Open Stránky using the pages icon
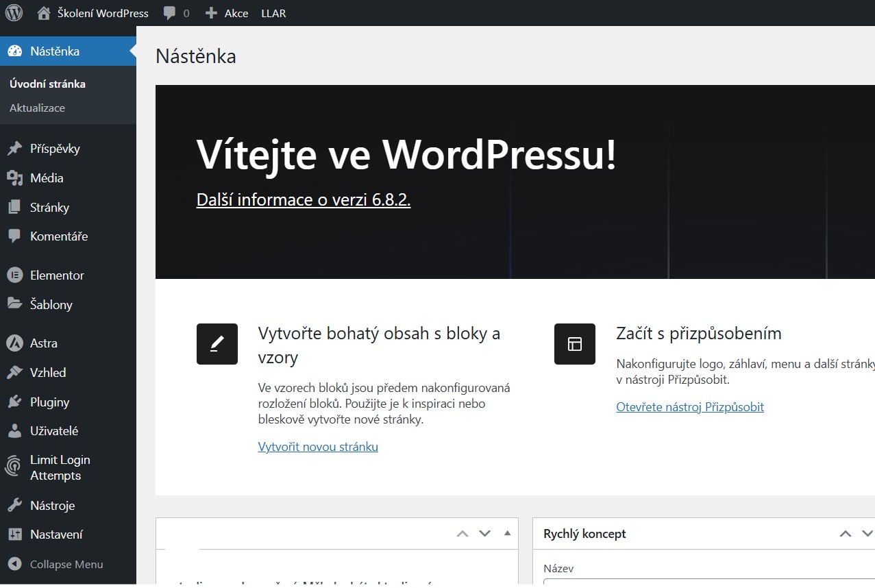Screen dimensions: 875x588 click(x=14, y=207)
